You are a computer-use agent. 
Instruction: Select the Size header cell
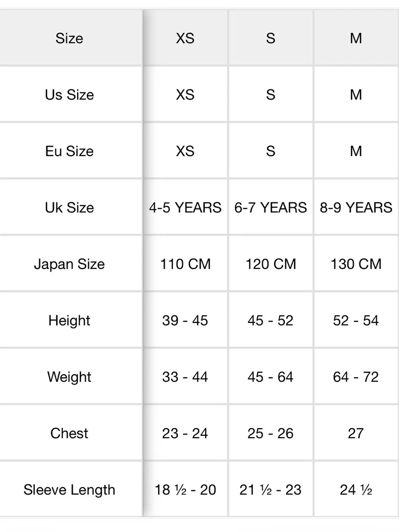pyautogui.click(x=69, y=38)
